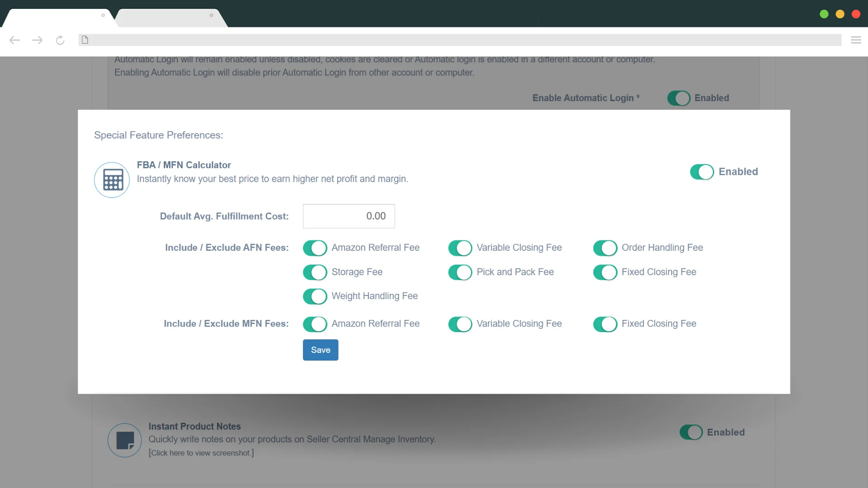The image size is (868, 488).
Task: Click the browser menu icon on the right
Action: click(856, 40)
